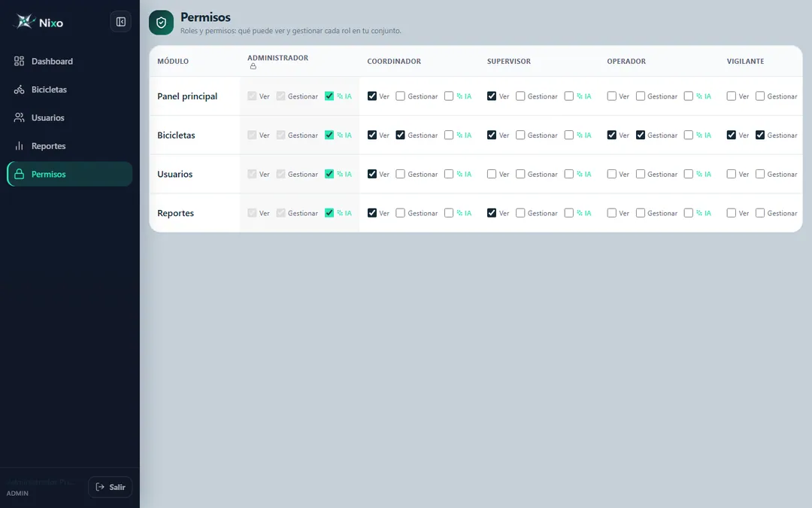The width and height of the screenshot is (812, 508).
Task: Enable Operador Ver for Panel principal
Action: (611, 96)
